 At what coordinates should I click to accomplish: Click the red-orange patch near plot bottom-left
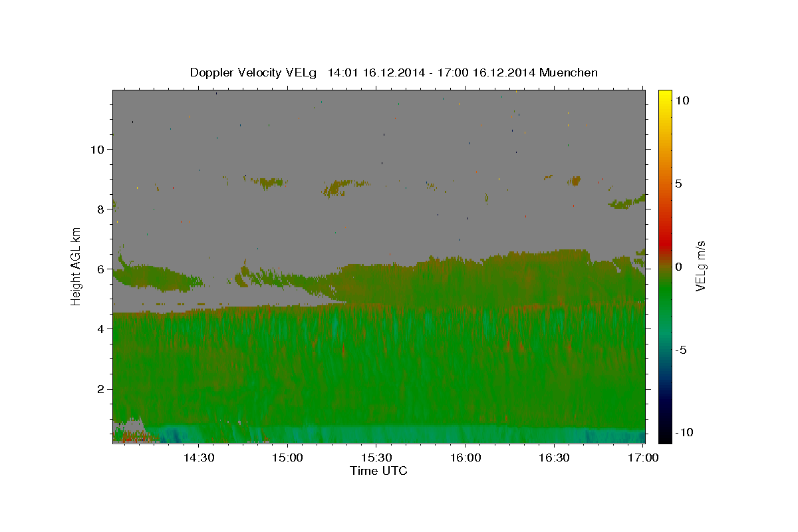pos(134,436)
